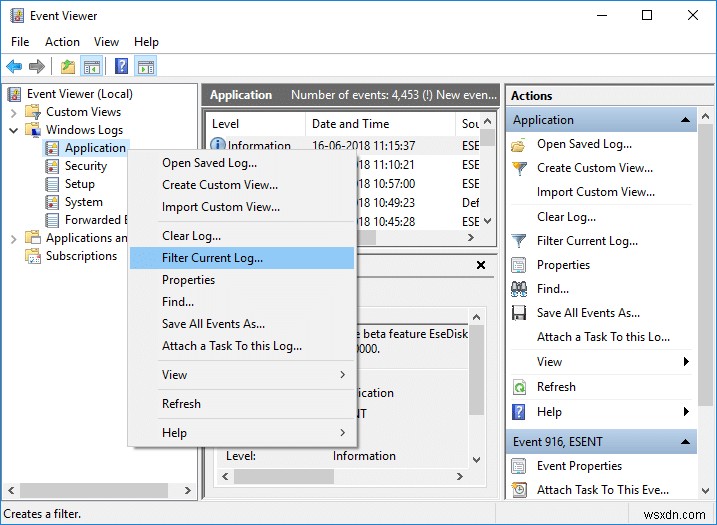Screen dimensions: 717x525
Task: Choose Save All Events As in context menu
Action: coord(242,324)
